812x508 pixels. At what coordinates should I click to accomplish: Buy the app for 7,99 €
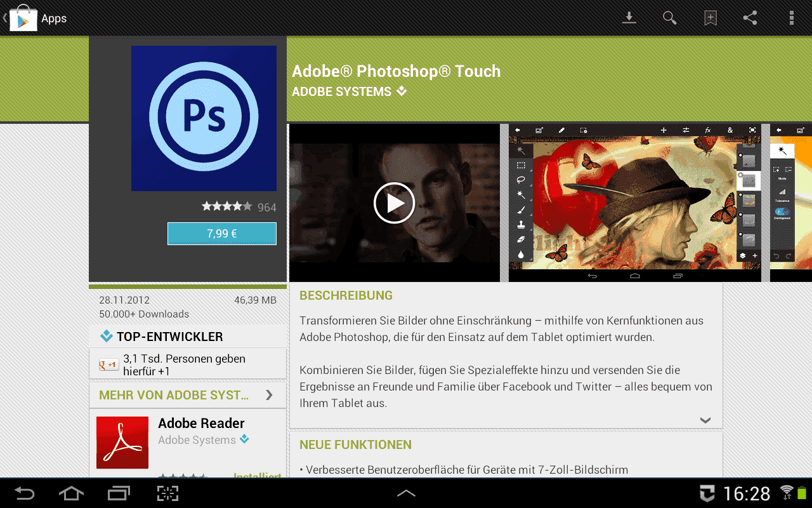tap(222, 234)
